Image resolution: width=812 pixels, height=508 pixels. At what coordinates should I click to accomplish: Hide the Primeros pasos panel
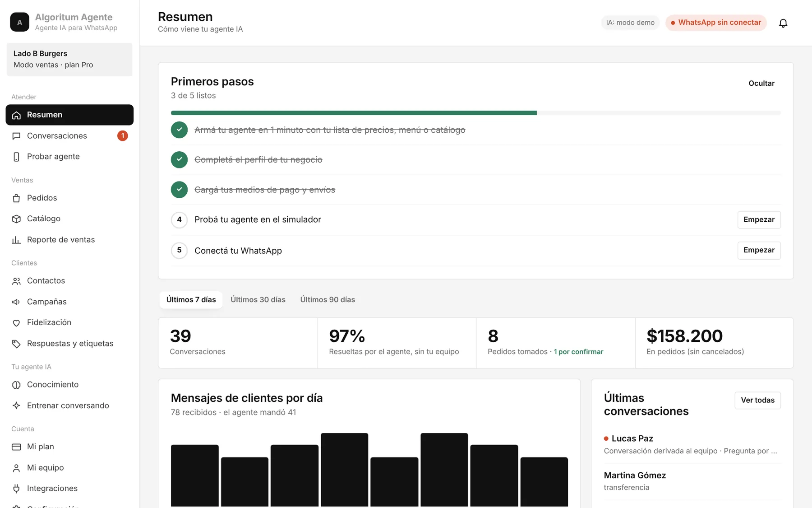761,84
